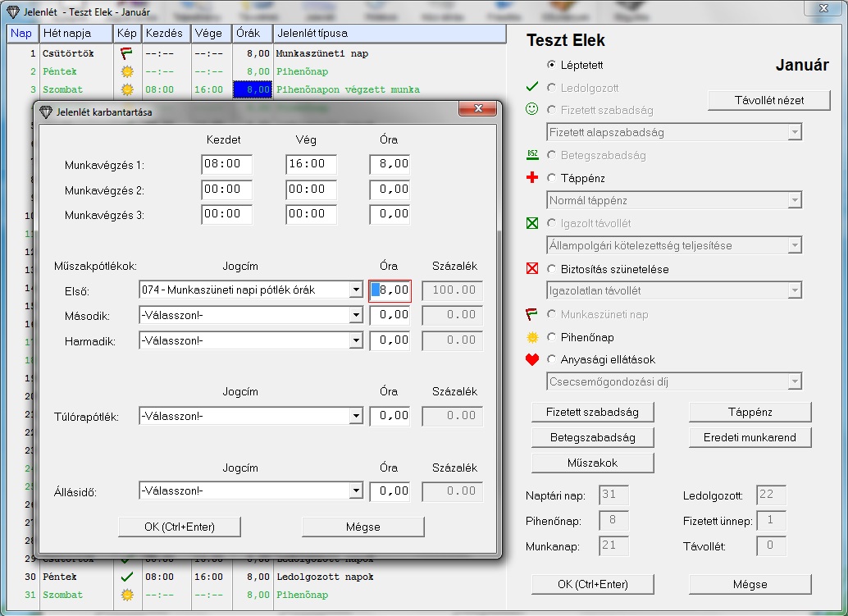Select the Táppénz radio button
The width and height of the screenshot is (848, 616).
tap(551, 178)
